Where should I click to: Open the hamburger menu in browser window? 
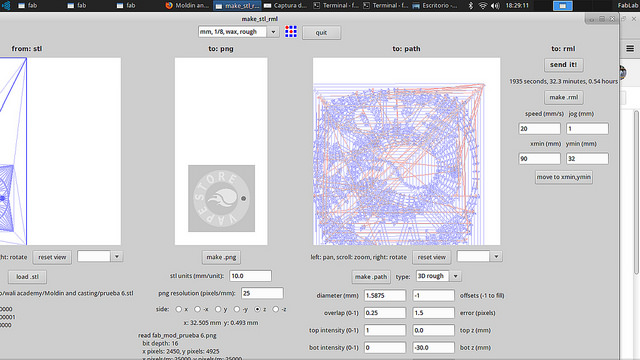(630, 49)
